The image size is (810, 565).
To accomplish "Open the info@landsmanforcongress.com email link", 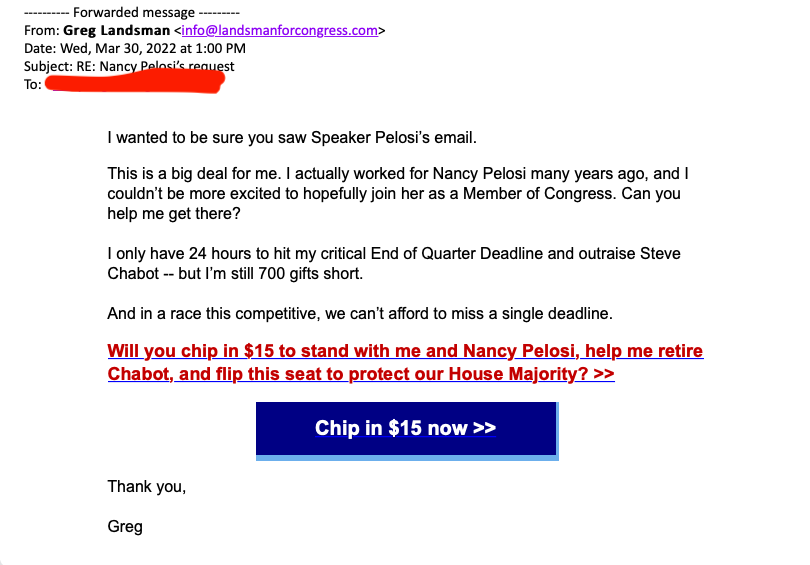I will (280, 31).
